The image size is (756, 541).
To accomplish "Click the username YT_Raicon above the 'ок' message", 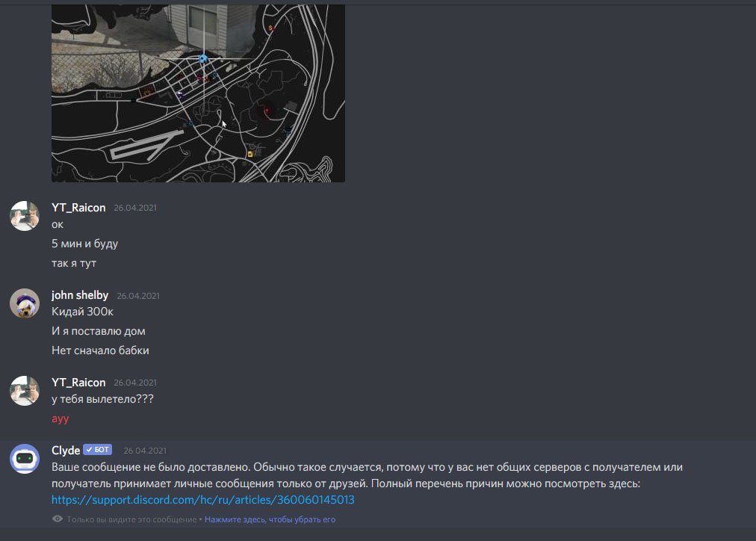I will click(78, 207).
